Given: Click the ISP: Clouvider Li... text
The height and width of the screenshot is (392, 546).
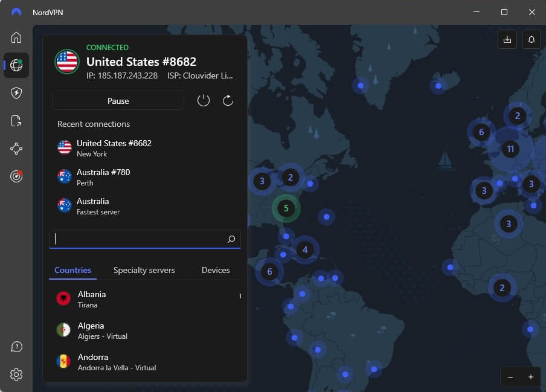Looking at the screenshot, I should pyautogui.click(x=200, y=76).
